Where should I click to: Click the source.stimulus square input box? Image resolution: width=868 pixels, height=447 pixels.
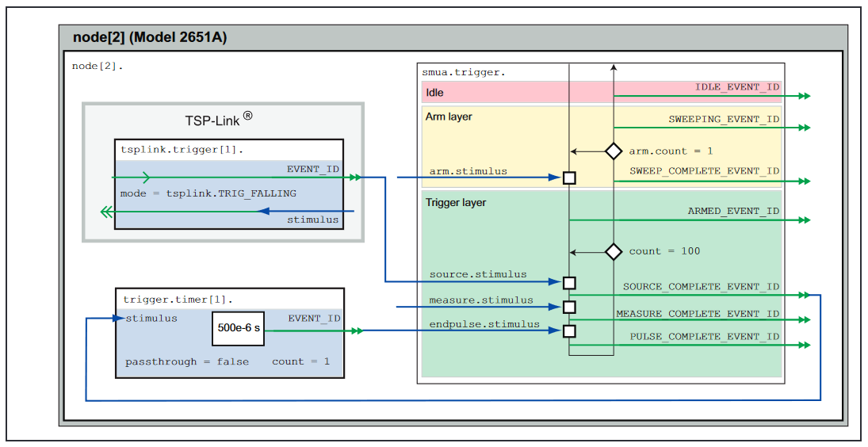pos(569,282)
